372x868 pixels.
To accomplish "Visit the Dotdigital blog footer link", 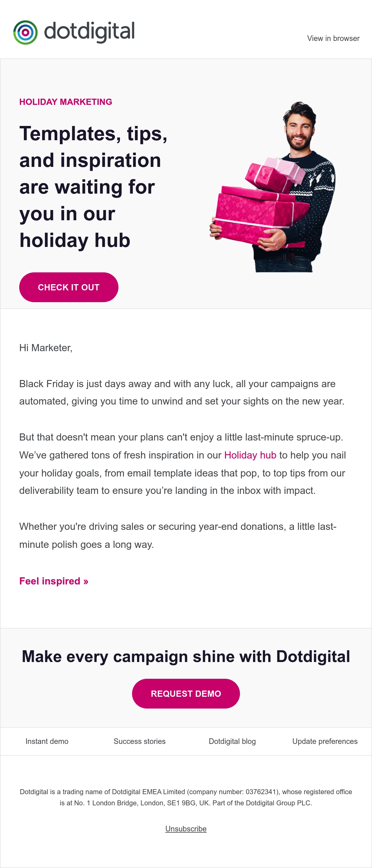I will point(232,741).
